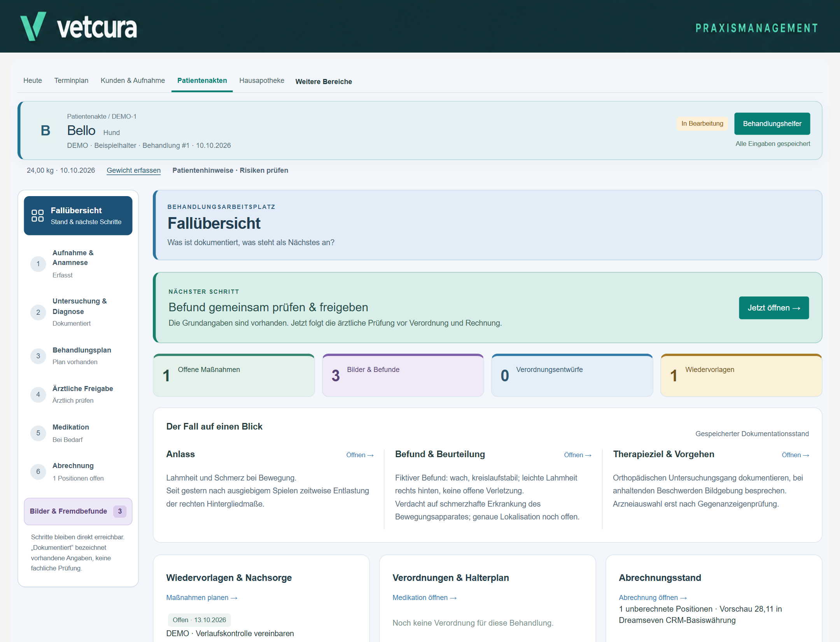
Task: Click the breadcrumb 'Patientenakte / DEMO-1'
Action: click(x=101, y=116)
